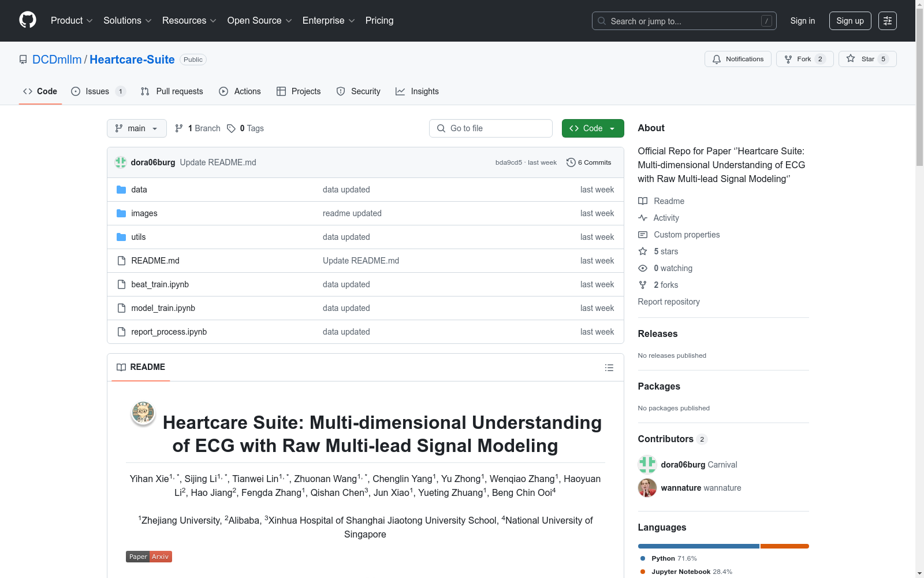The width and height of the screenshot is (924, 578).
Task: Click the star icon on Star button
Action: coord(851,59)
